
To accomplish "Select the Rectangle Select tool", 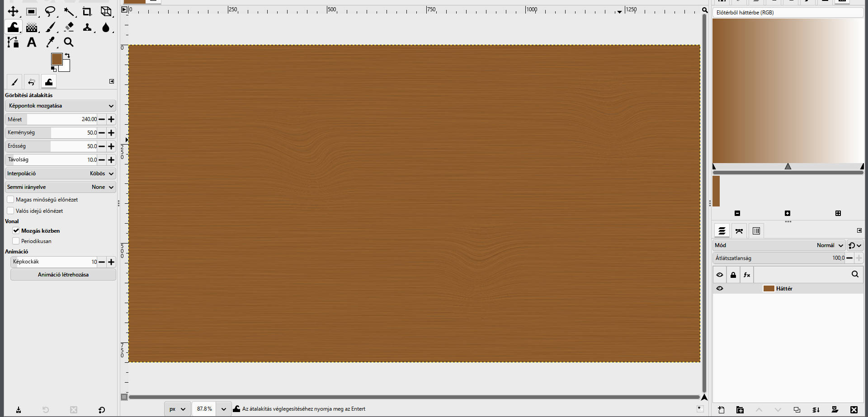I will (x=31, y=11).
